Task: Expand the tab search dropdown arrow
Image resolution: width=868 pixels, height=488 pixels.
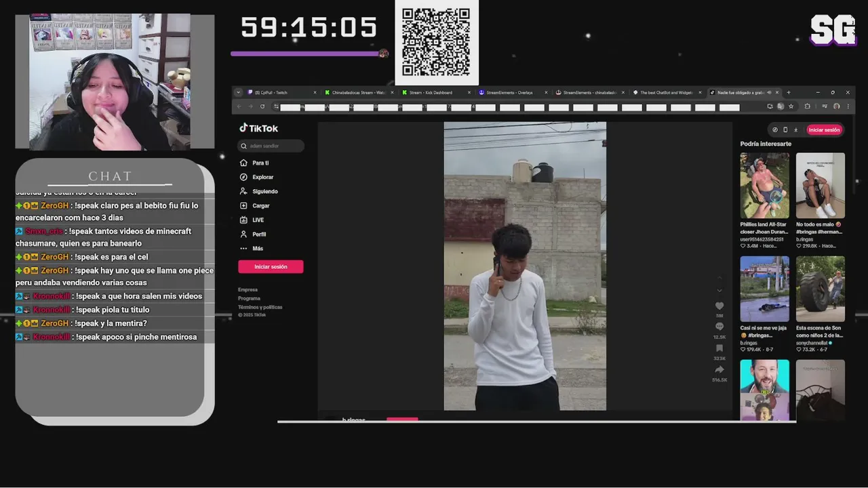Action: coord(238,92)
